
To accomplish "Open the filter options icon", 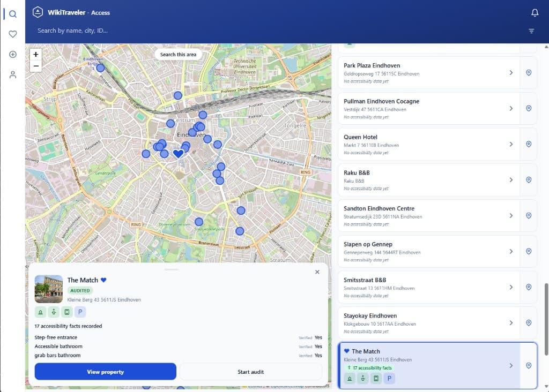I will point(531,31).
